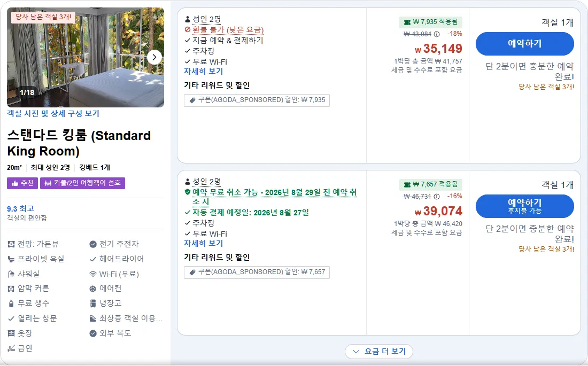This screenshot has width=588, height=366.
Task: Click the info icon beside ₩46,731 price
Action: point(437,197)
